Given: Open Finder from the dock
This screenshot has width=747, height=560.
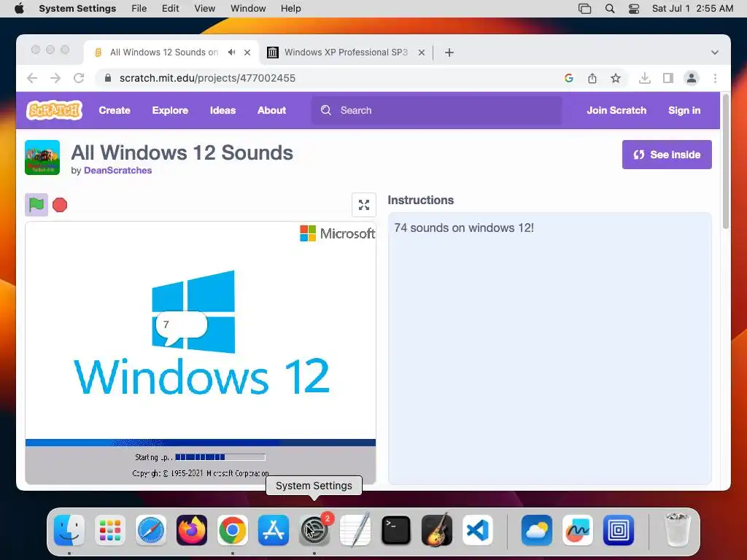Looking at the screenshot, I should 69,530.
